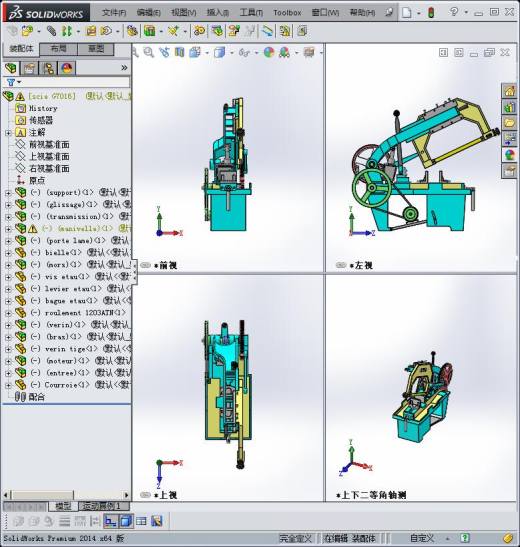Open SolidWorks Resources home pane icon

click(x=509, y=91)
